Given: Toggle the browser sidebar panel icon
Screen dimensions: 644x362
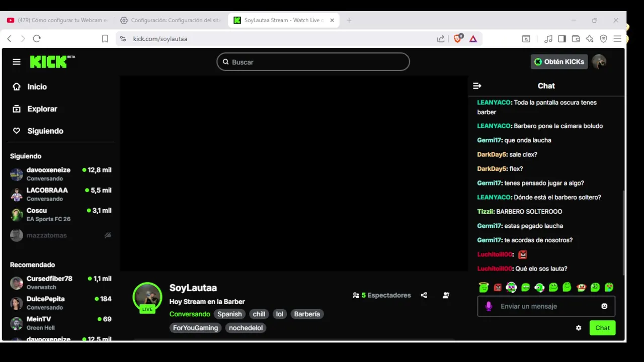Looking at the screenshot, I should pyautogui.click(x=562, y=39).
